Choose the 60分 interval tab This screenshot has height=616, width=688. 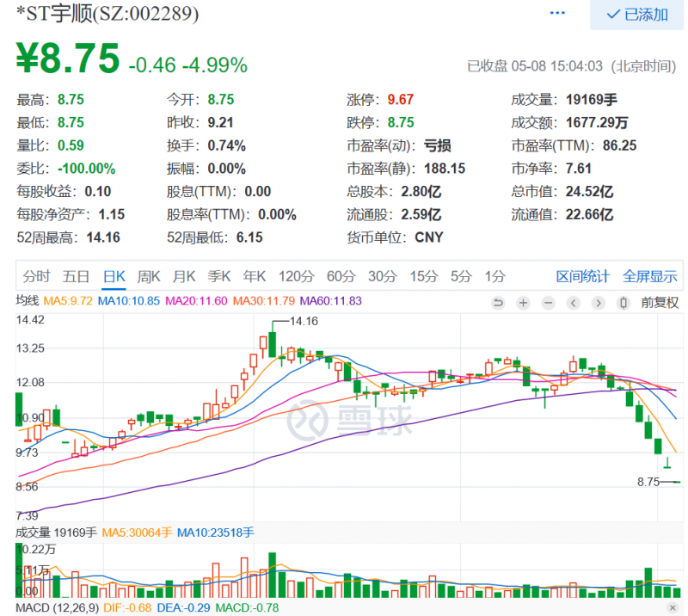(x=341, y=276)
